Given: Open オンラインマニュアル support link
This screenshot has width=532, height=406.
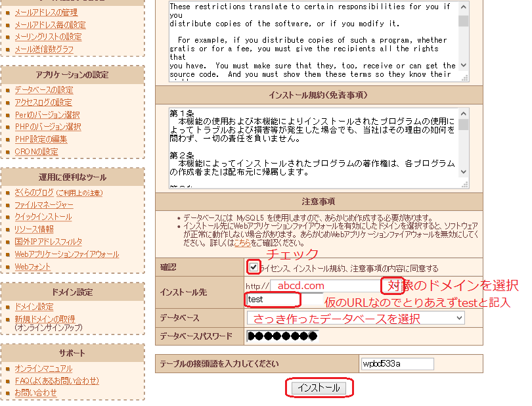Looking at the screenshot, I should pos(43,369).
